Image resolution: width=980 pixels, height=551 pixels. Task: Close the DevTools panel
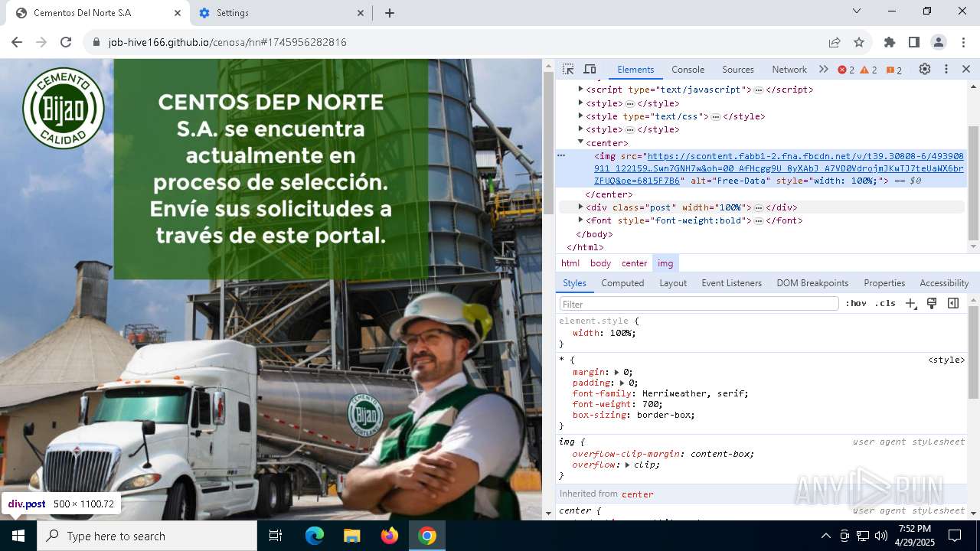[966, 69]
